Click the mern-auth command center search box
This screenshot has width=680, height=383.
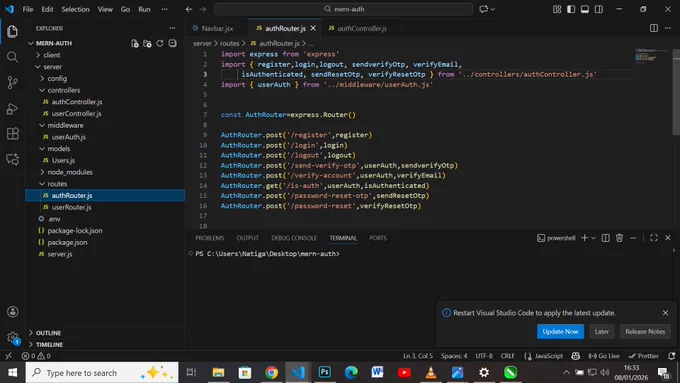click(343, 9)
